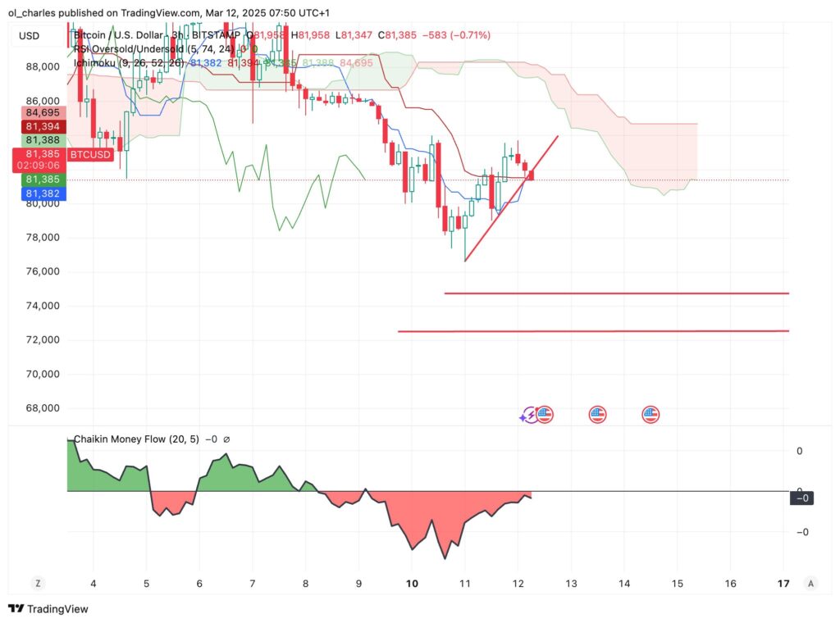Click the purple AI sparkle event icon

point(529,415)
